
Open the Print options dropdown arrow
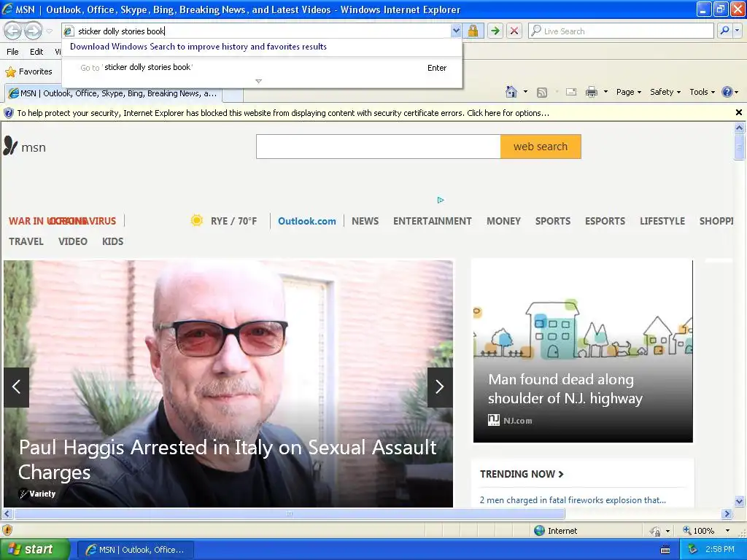pos(605,92)
